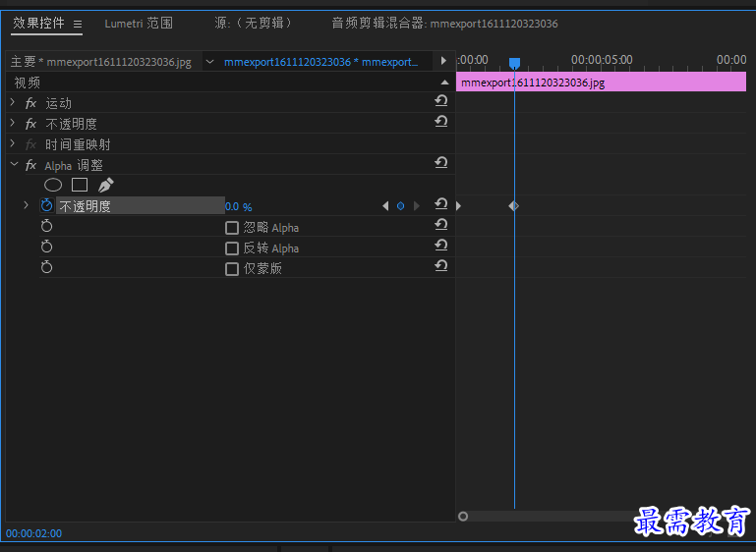Expand the top 不透明度 effect properties
Image resolution: width=756 pixels, height=552 pixels.
(13, 123)
